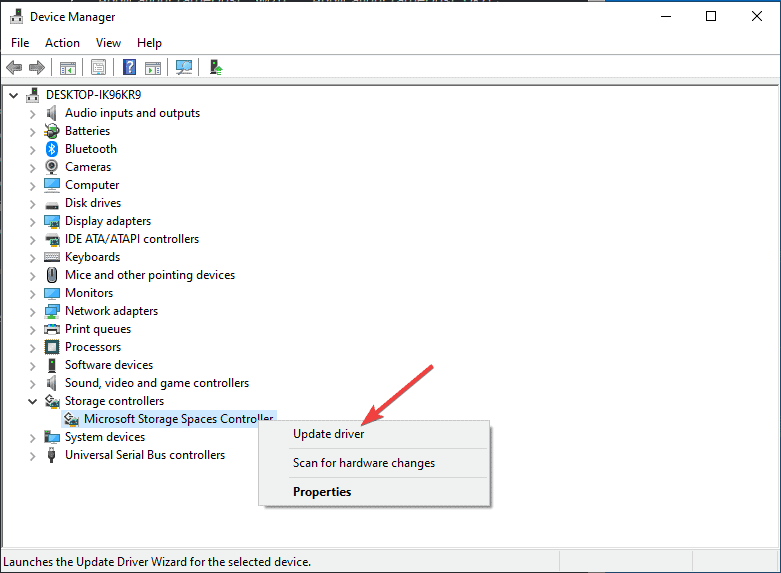Viewport: 781px width, 573px height.
Task: Click the Software devices icon
Action: tap(52, 365)
